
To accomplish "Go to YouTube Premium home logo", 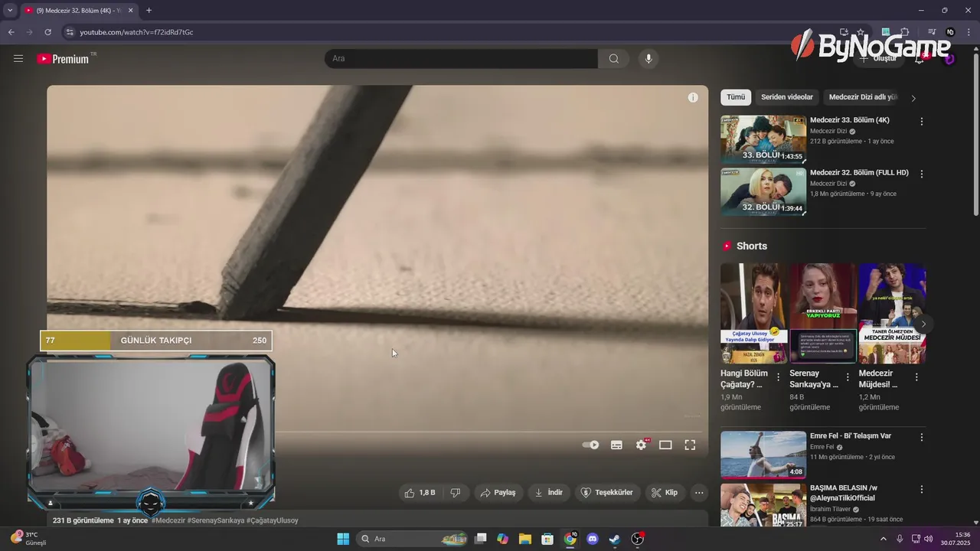I will (x=63, y=59).
